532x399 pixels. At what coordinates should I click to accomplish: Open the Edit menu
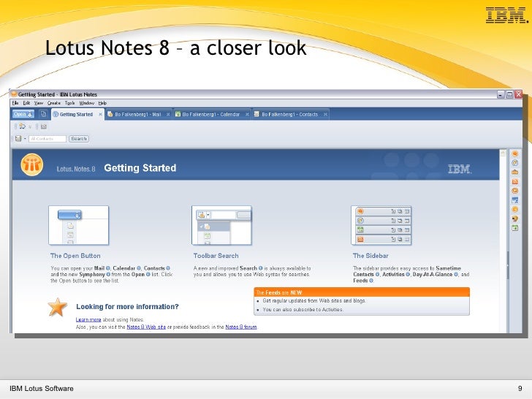[26, 103]
